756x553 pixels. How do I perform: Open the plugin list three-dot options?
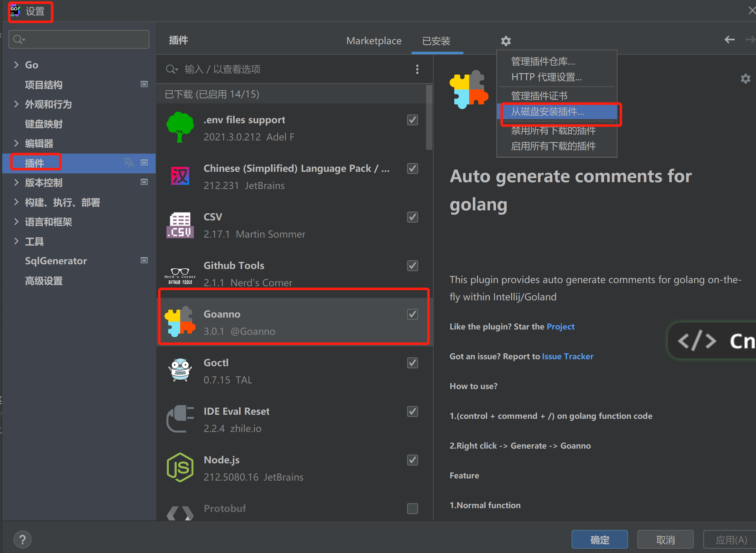[417, 69]
